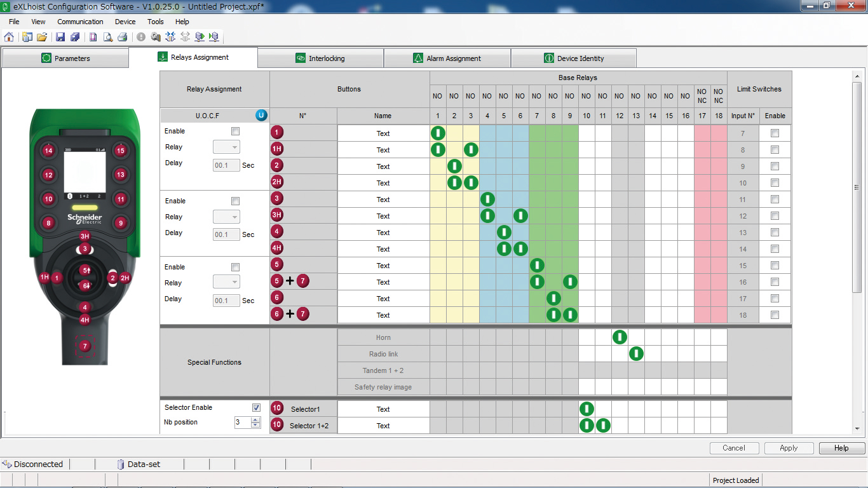This screenshot has height=488, width=868.
Task: Click the Radio link relay 13 green indicator
Action: coord(636,354)
